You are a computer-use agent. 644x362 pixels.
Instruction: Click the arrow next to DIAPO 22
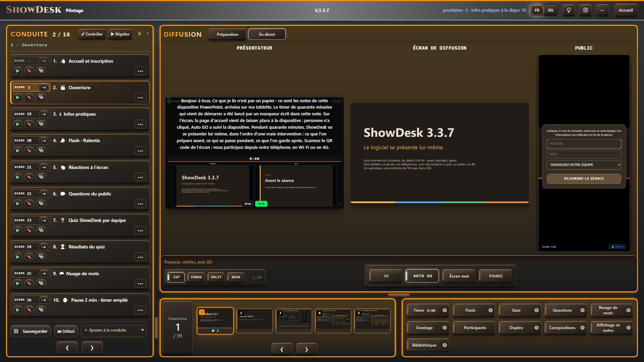[x=44, y=194]
